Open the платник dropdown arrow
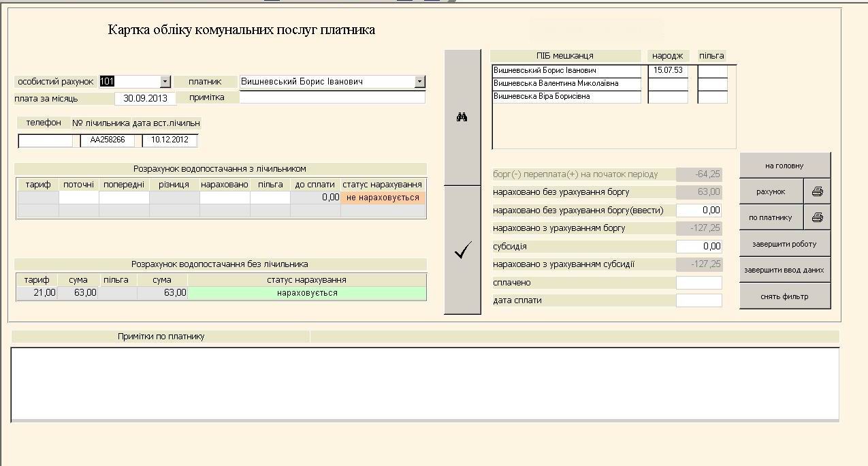868x466 pixels. 420,82
